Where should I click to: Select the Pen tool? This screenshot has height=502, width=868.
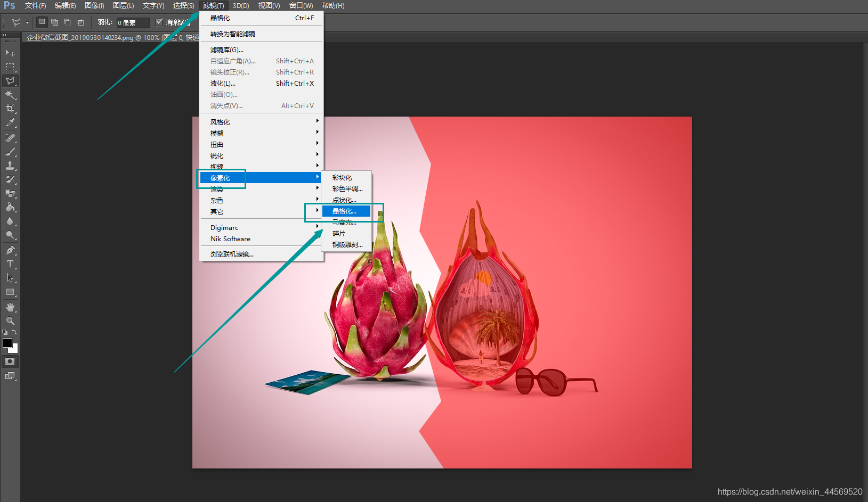click(10, 250)
